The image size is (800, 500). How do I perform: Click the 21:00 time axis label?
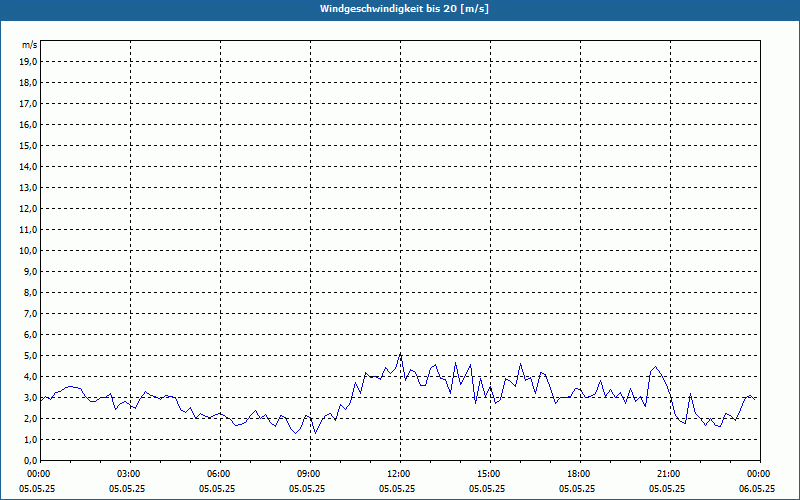670,474
